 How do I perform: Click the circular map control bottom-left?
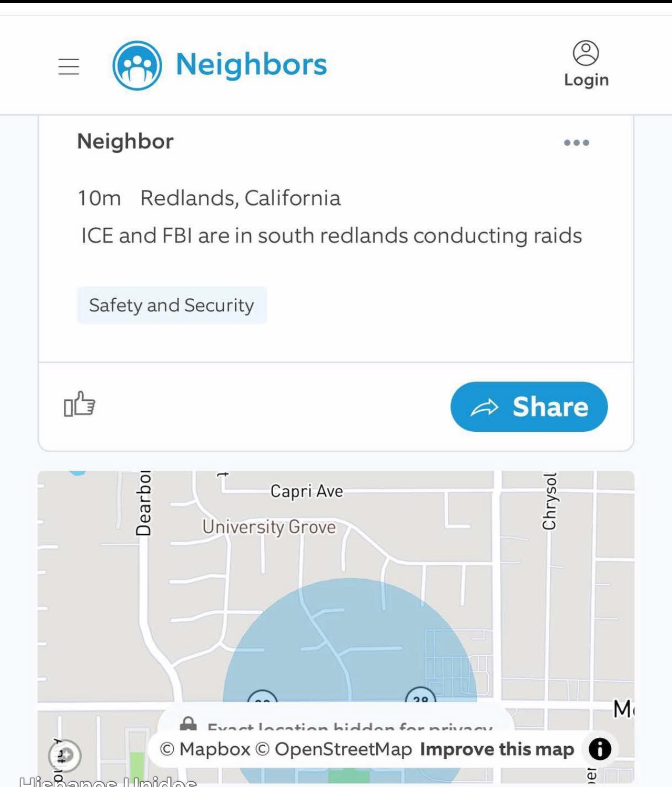click(x=65, y=756)
